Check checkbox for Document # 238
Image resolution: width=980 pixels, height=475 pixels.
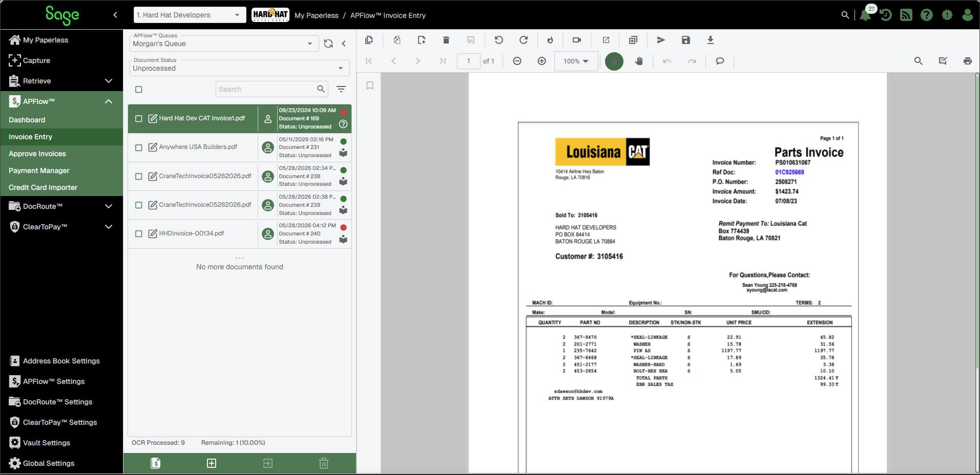click(138, 176)
